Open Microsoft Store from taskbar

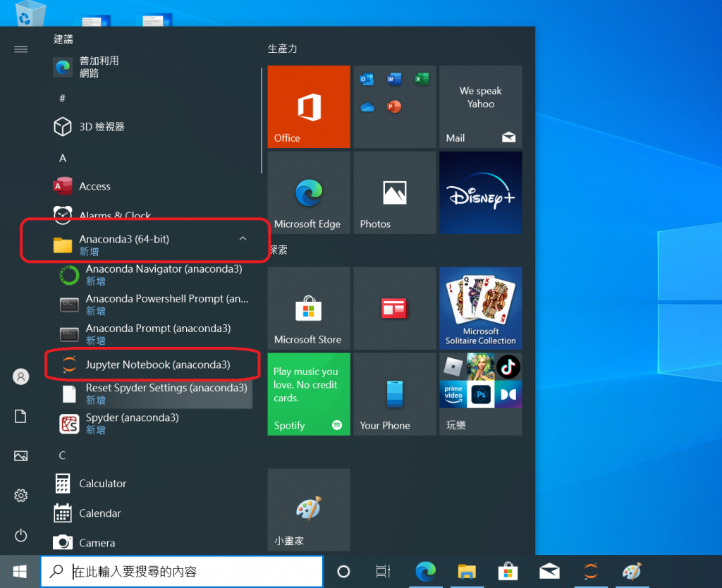click(508, 571)
